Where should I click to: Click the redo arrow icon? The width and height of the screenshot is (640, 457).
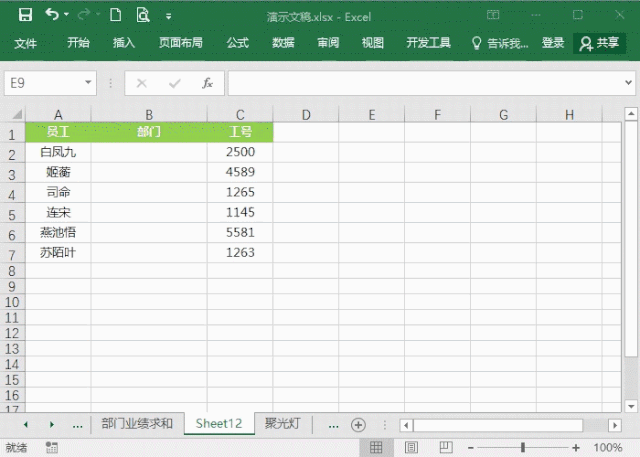tap(84, 15)
